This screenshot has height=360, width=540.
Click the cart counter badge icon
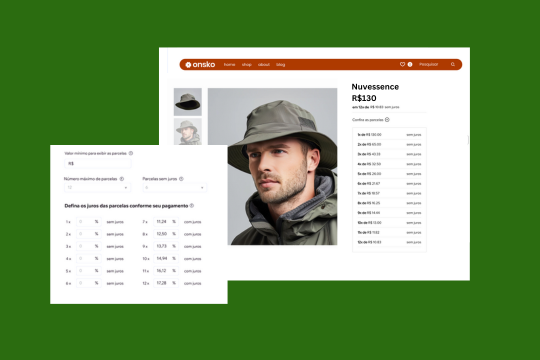[x=410, y=64]
